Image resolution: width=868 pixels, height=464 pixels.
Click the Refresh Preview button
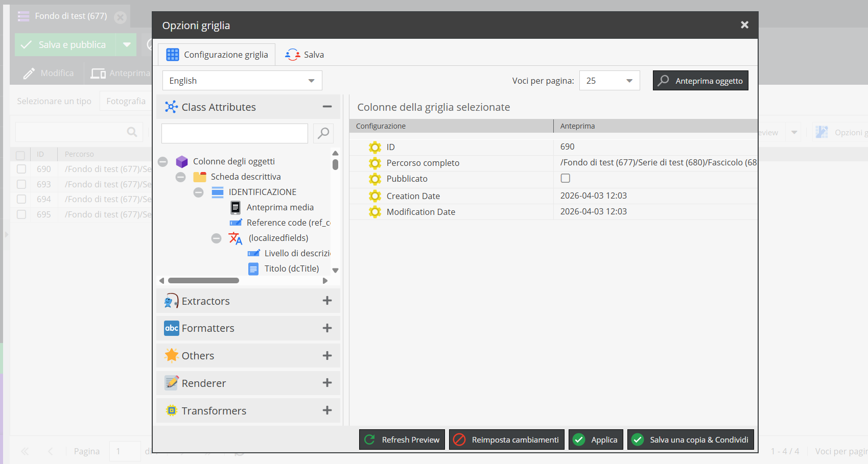tap(402, 440)
